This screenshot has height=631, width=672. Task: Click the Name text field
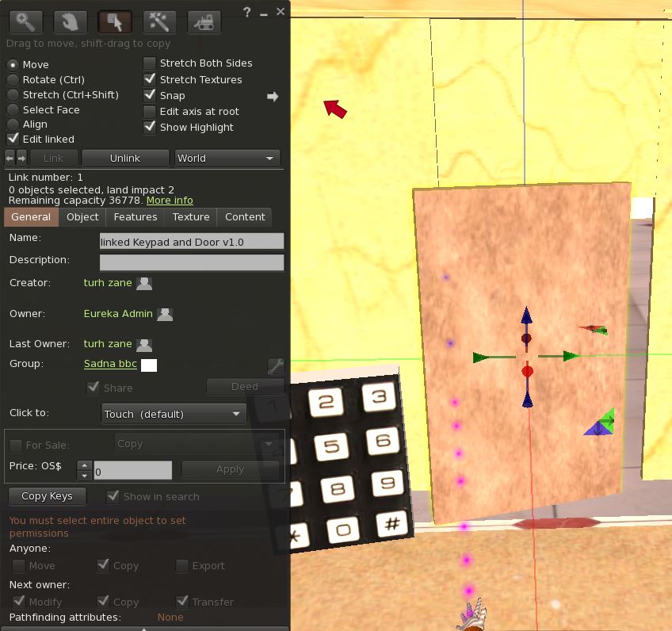(191, 242)
